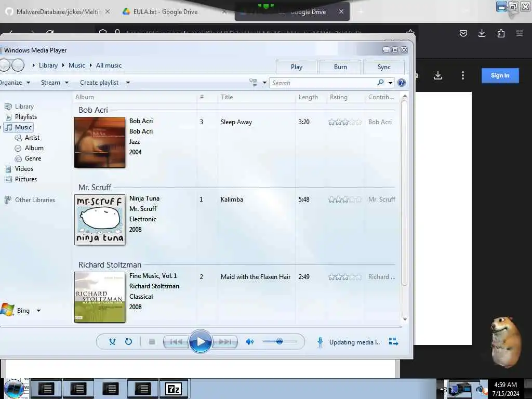
Task: Mute the sound via speaker icon
Action: 250,342
